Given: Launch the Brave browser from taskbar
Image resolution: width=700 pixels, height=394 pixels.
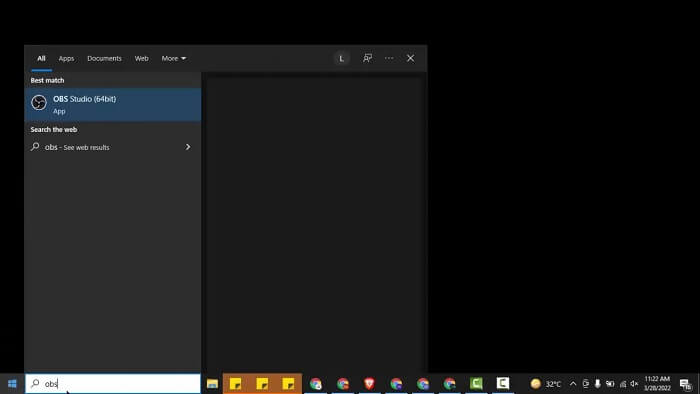Looking at the screenshot, I should click(x=369, y=384).
